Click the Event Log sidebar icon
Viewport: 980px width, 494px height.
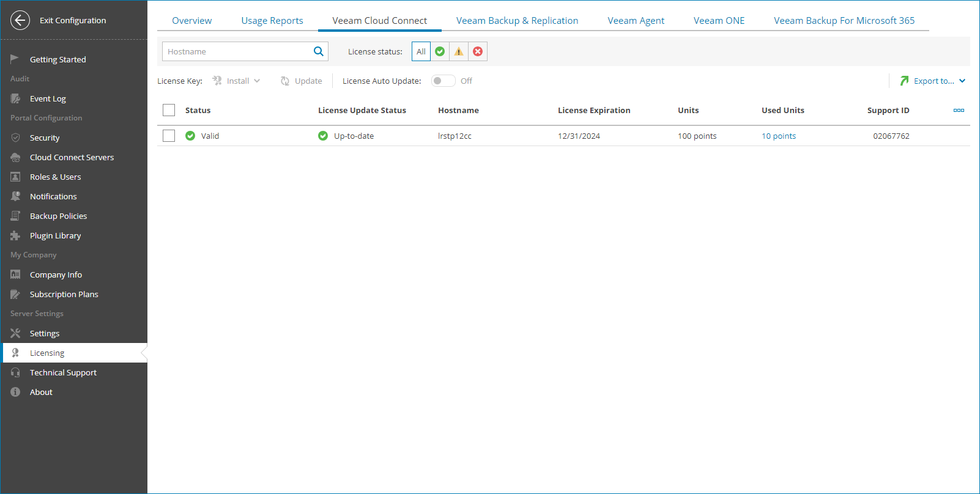(x=15, y=98)
